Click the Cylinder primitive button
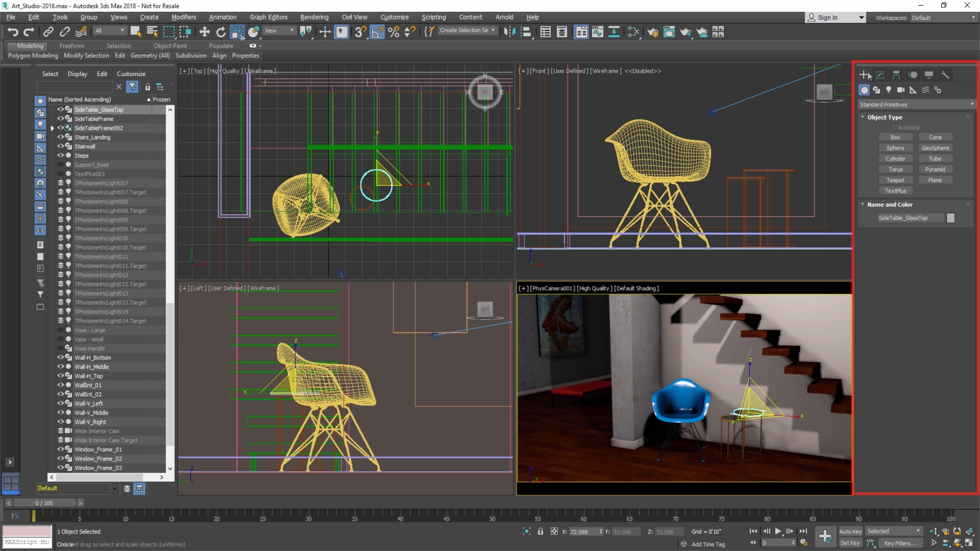 click(x=896, y=158)
